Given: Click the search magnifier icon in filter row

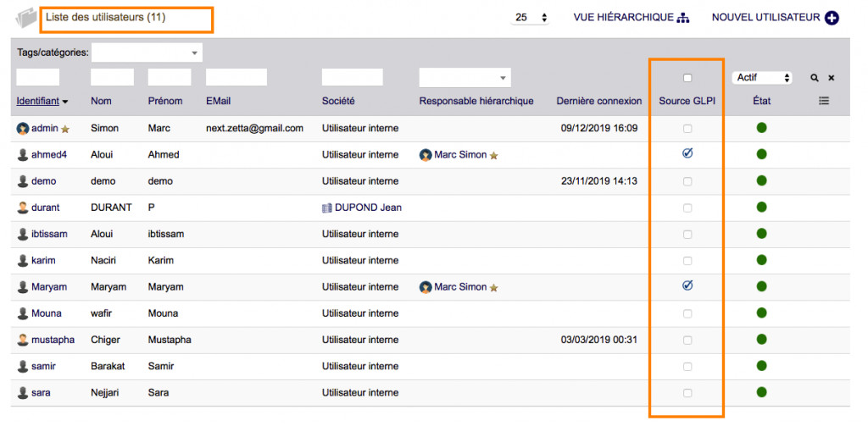Looking at the screenshot, I should pos(815,78).
